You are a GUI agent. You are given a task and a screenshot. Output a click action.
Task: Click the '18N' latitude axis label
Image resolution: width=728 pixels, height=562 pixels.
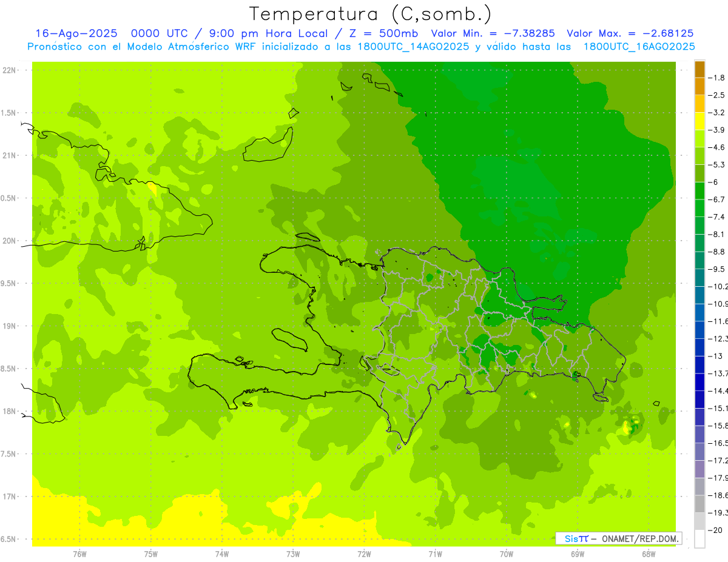(x=10, y=412)
